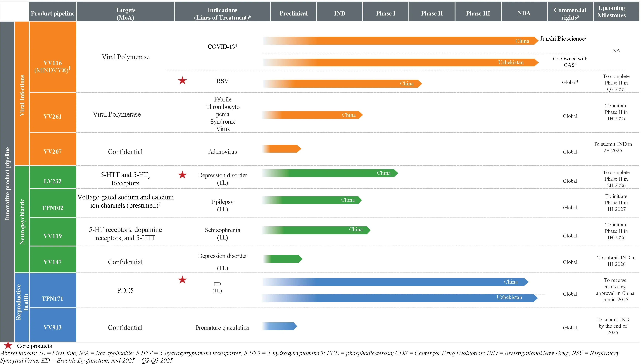Select the Phase II column header
This screenshot has width=642, height=364.
pos(432,13)
